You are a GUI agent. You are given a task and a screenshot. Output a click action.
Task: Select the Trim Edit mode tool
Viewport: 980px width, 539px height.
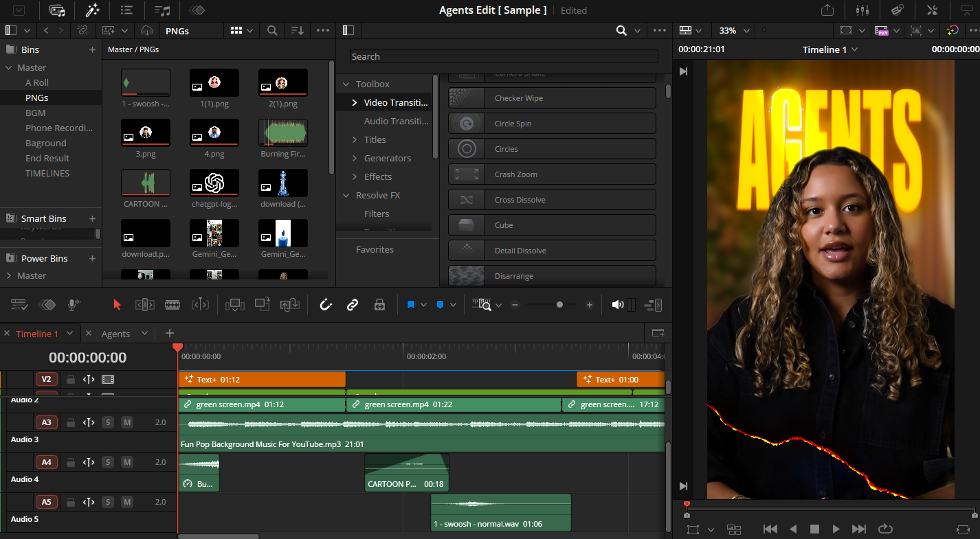point(144,305)
